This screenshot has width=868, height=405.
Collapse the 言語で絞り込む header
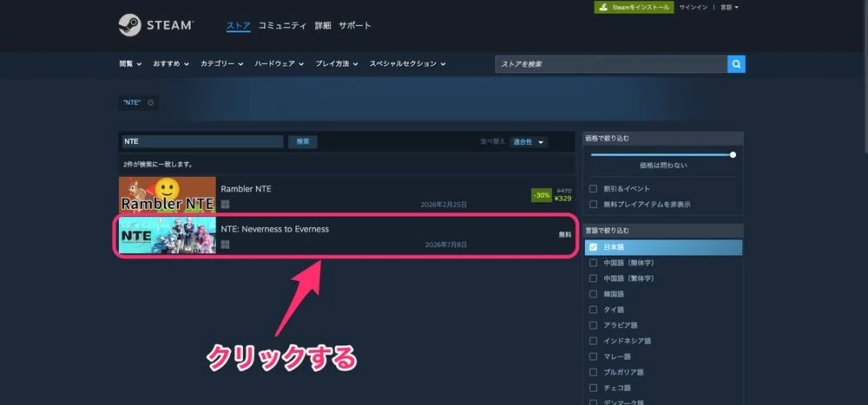click(x=663, y=230)
